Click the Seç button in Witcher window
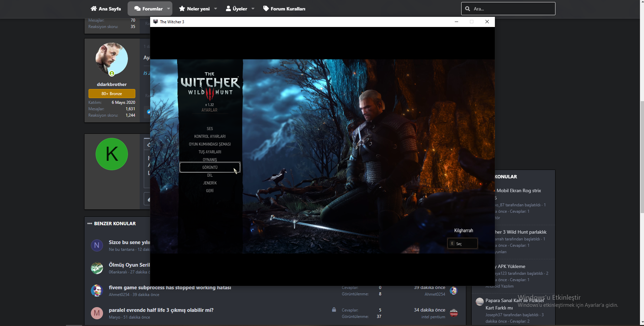The width and height of the screenshot is (644, 326). tap(462, 243)
